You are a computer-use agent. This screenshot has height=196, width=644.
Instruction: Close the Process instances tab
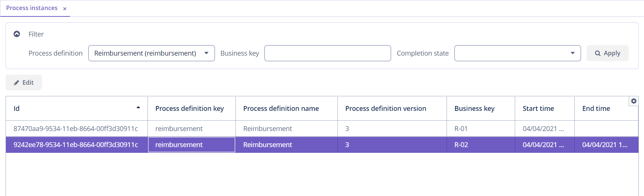[x=65, y=9]
